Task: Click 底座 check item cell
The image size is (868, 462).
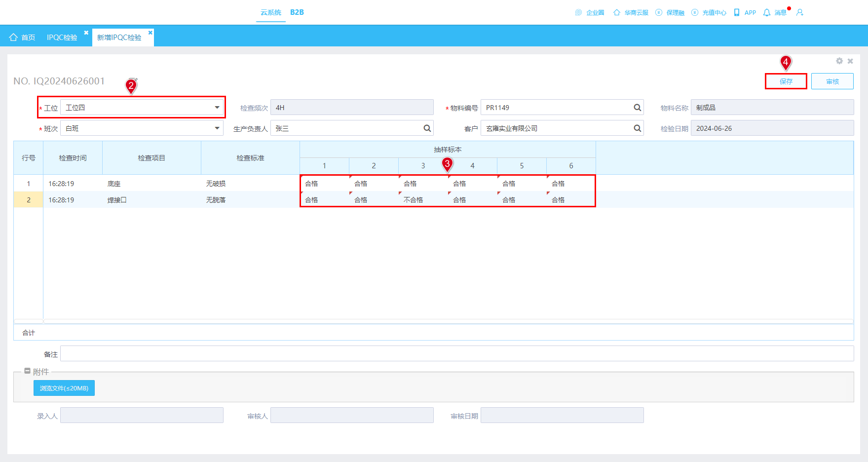Action: 151,183
